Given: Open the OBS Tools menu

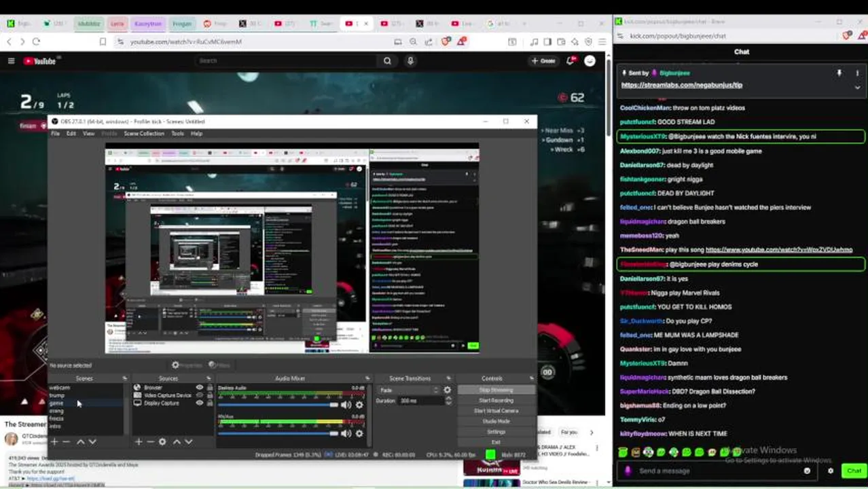Looking at the screenshot, I should (177, 134).
